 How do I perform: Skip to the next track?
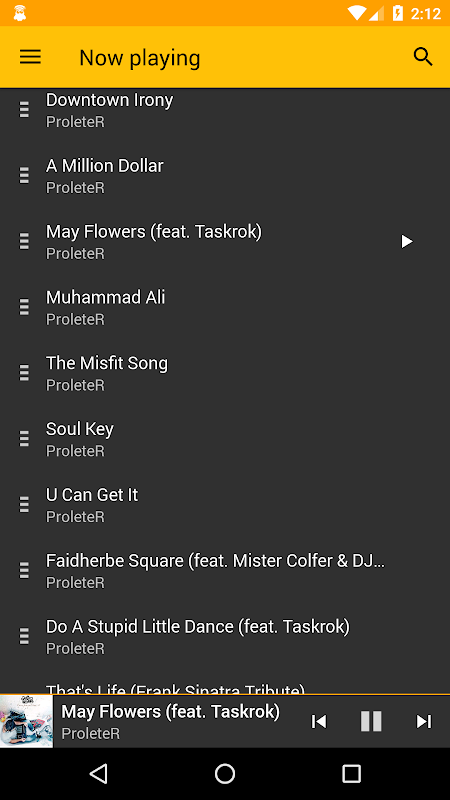point(423,721)
